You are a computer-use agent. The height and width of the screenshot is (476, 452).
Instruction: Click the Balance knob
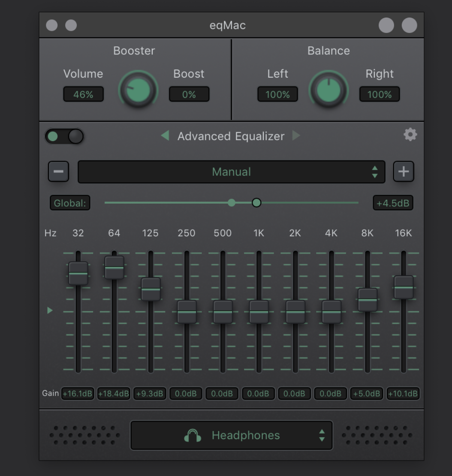point(328,90)
